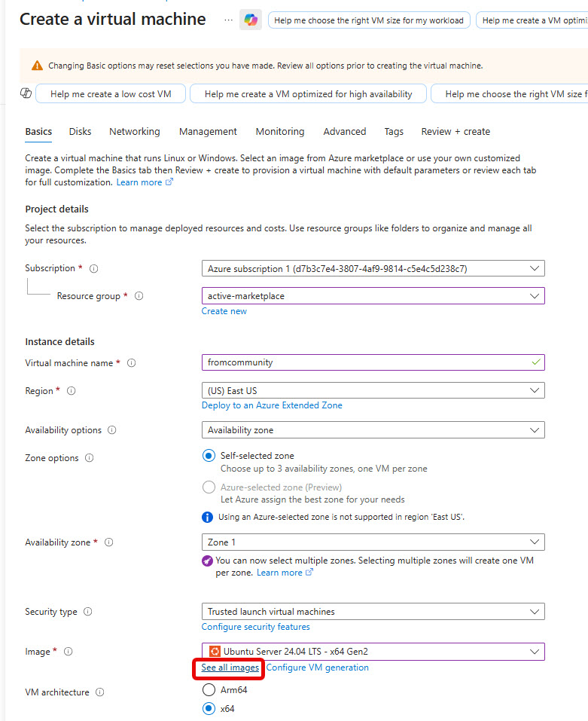This screenshot has height=721, width=588.
Task: Open the Security type dropdown
Action: pos(373,612)
